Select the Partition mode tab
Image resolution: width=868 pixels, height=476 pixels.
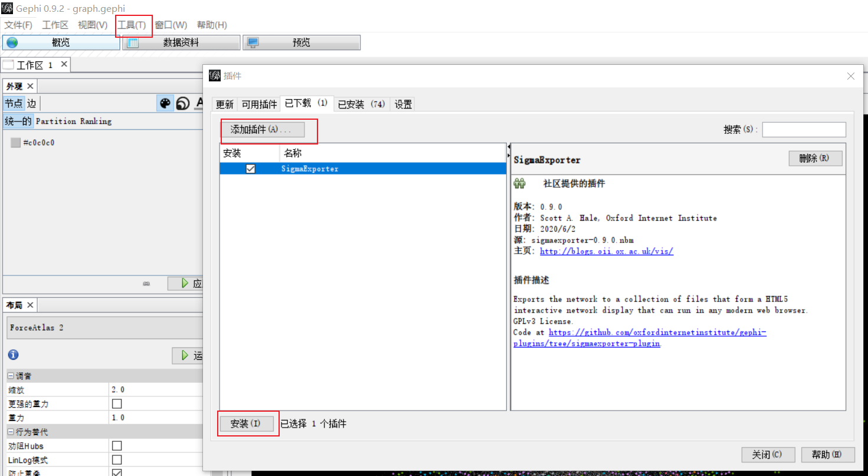[x=55, y=122]
